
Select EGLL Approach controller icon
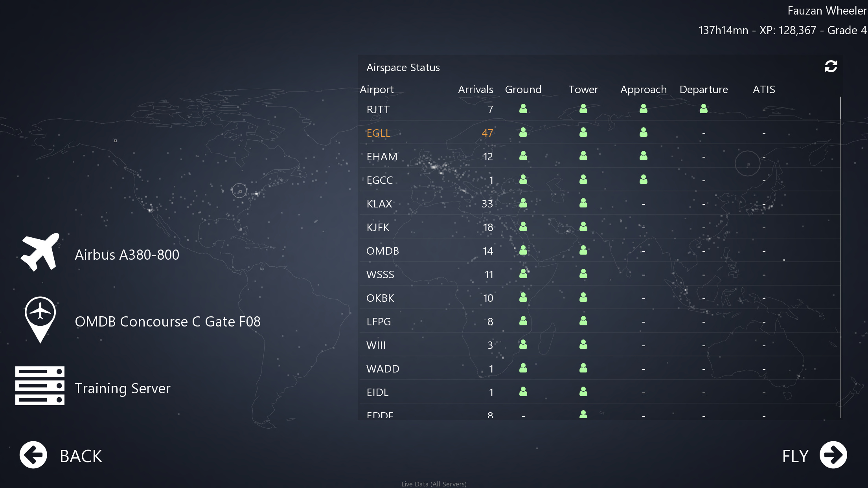click(643, 132)
